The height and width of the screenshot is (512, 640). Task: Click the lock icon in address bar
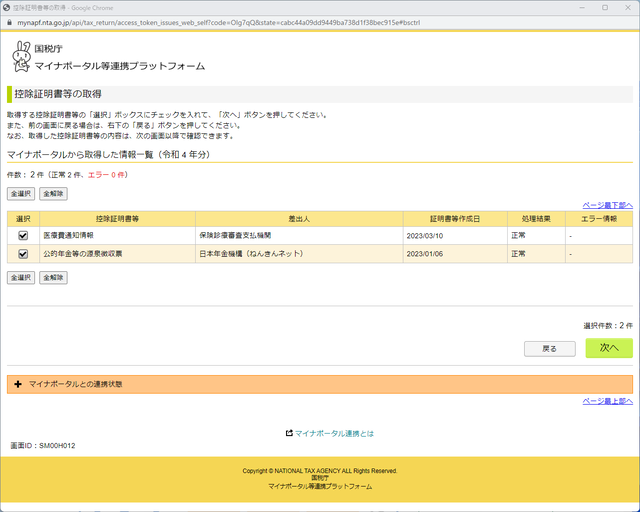[9, 23]
